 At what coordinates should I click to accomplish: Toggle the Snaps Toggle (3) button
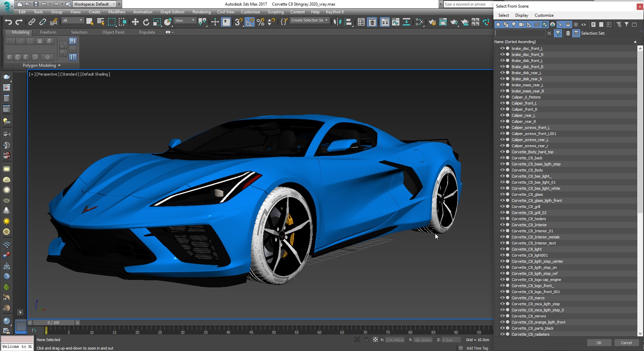(238, 22)
